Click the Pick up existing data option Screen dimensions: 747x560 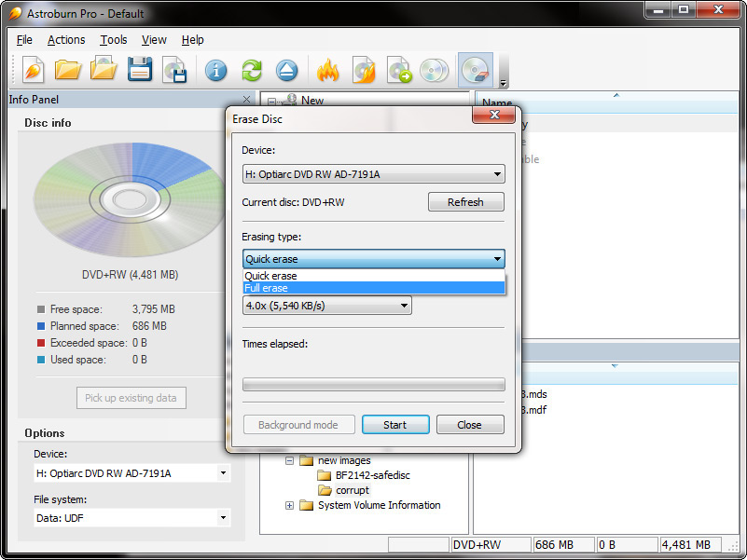pos(131,398)
